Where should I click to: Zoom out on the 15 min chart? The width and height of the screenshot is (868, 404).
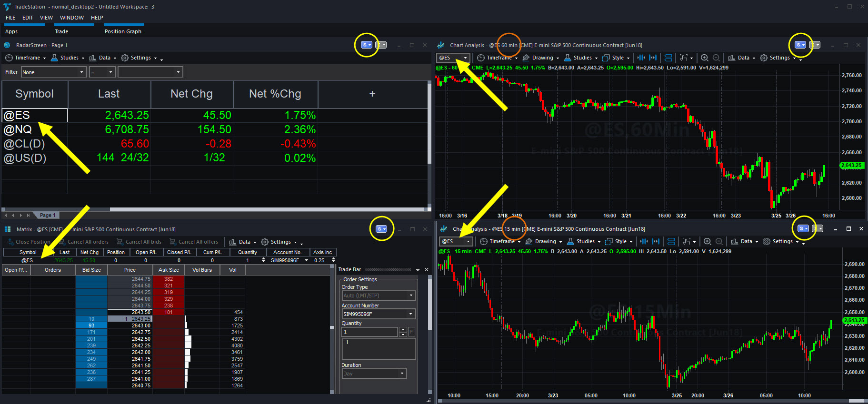pos(719,241)
